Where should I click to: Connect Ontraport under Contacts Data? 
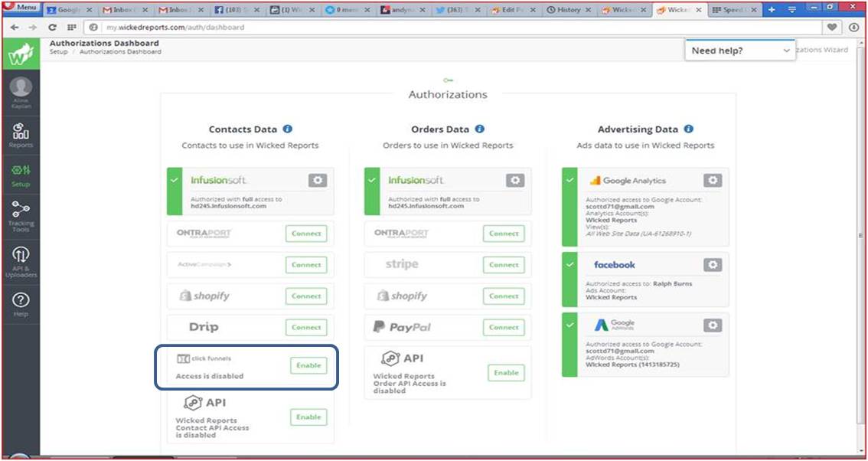[306, 234]
